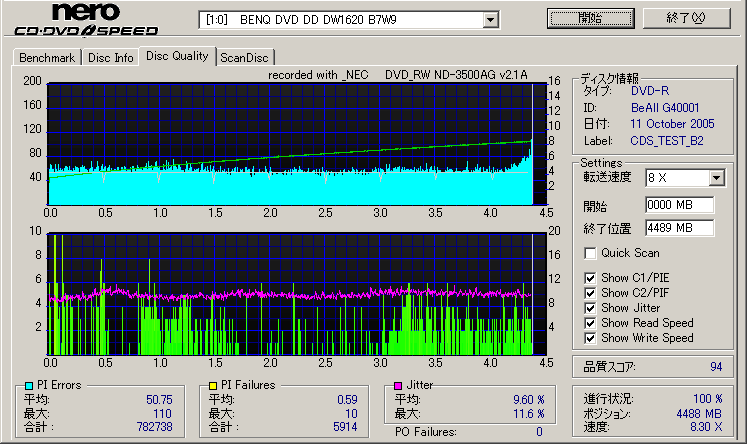Enable the Quick Scan checkbox
The width and height of the screenshot is (747, 444).
pos(590,253)
